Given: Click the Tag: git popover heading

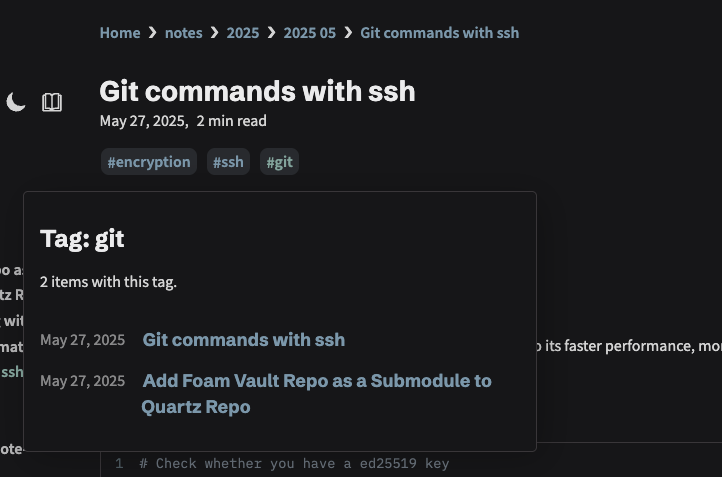Looking at the screenshot, I should click(82, 238).
